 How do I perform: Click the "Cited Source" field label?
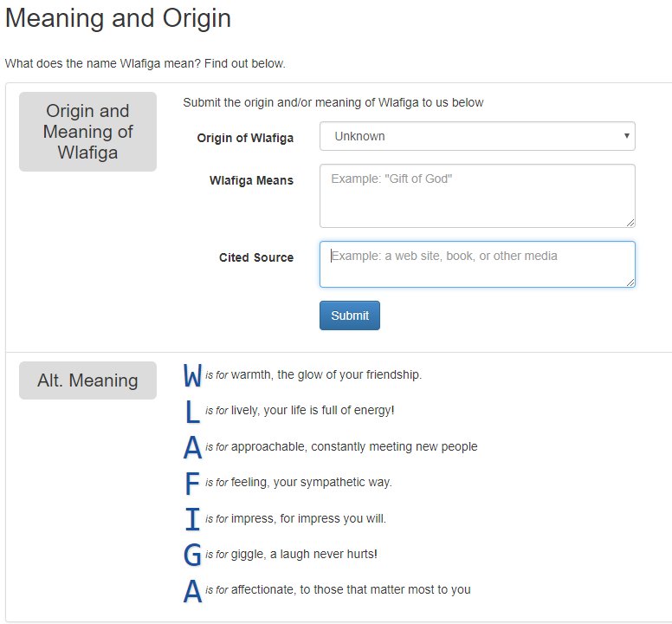point(256,257)
